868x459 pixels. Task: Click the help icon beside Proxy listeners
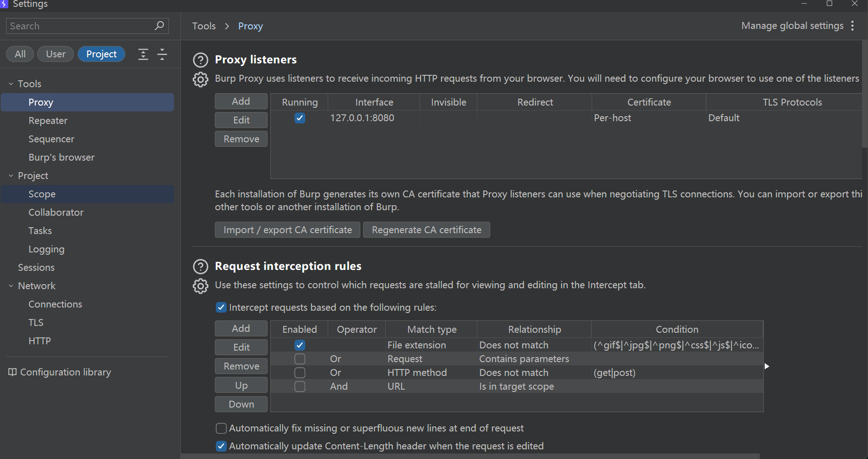click(200, 60)
